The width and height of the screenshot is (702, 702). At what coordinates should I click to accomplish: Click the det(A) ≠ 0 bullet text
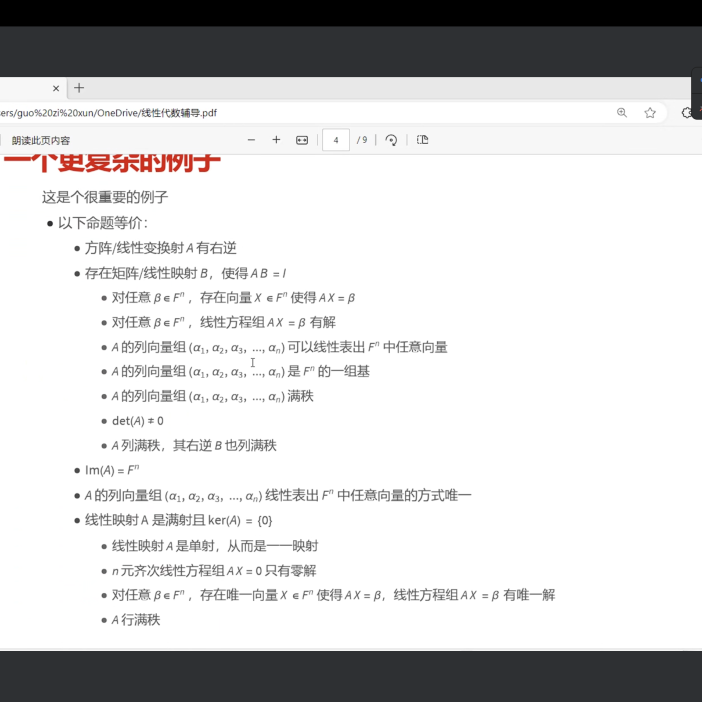(138, 421)
